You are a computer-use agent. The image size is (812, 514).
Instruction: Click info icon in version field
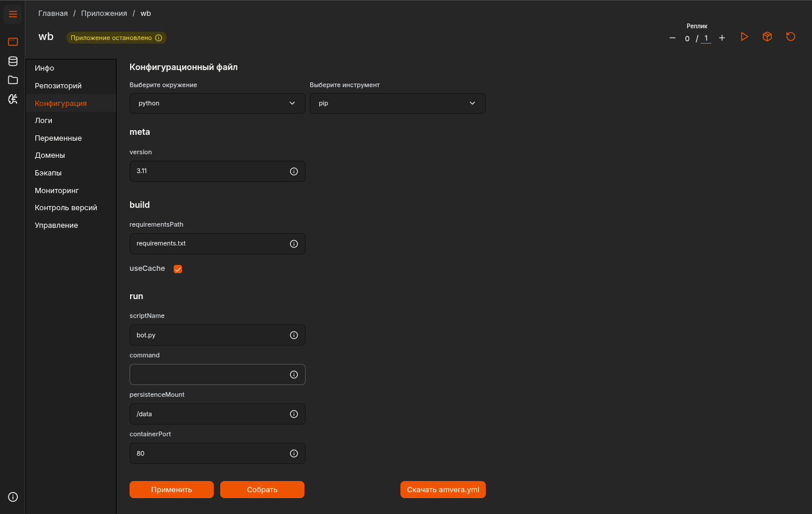pos(294,171)
